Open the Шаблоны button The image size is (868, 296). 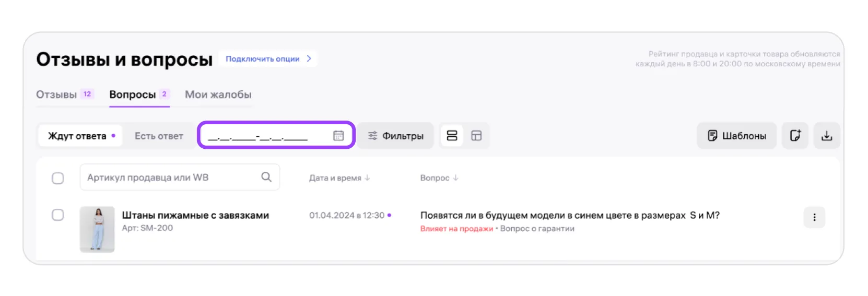(x=736, y=136)
